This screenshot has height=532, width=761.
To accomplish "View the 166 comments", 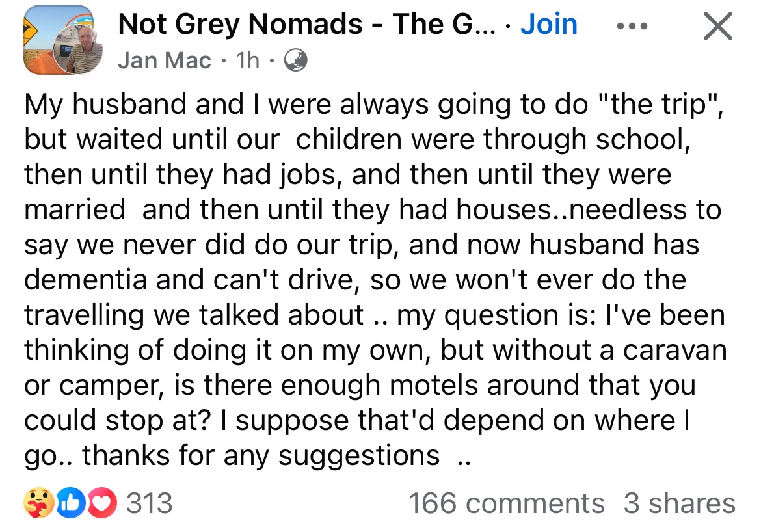I will [x=506, y=503].
